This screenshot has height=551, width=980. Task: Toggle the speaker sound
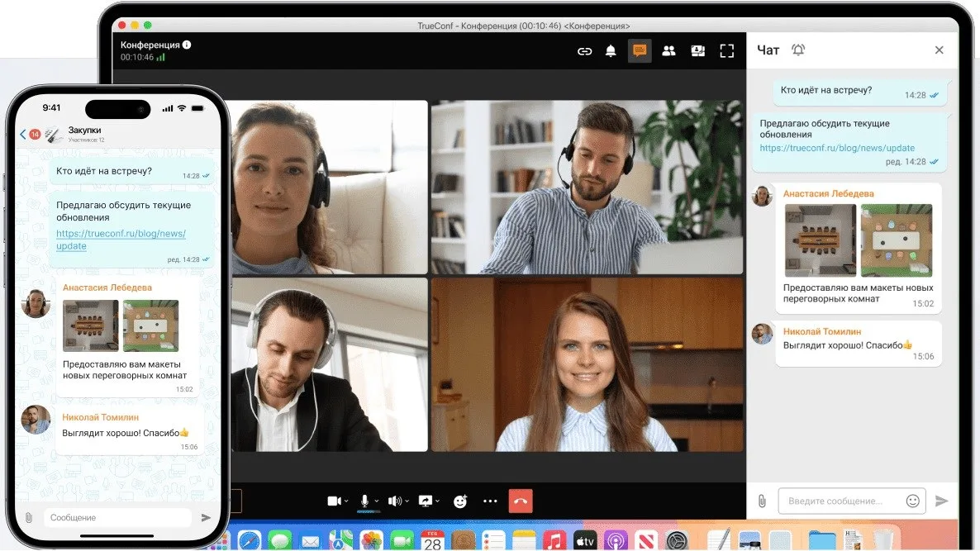coord(394,501)
